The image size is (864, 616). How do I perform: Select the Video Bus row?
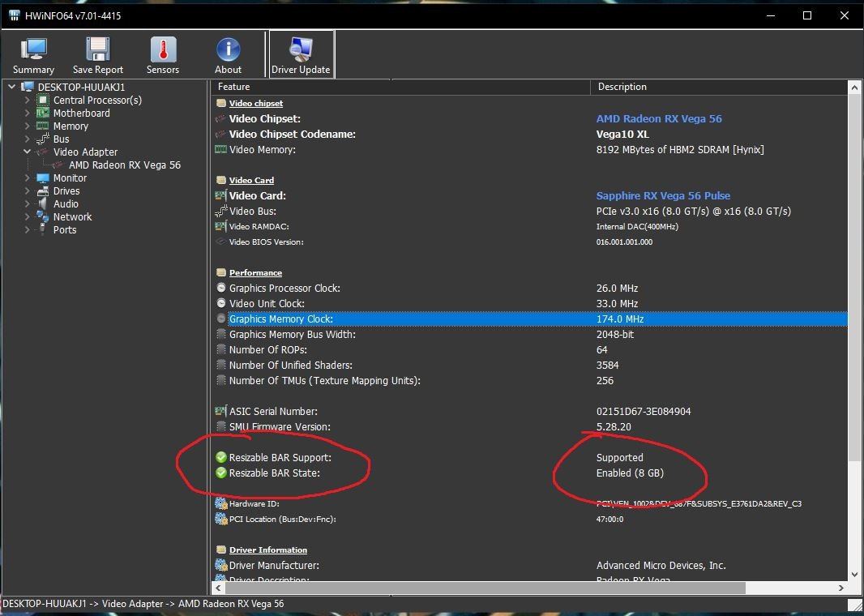[x=530, y=211]
